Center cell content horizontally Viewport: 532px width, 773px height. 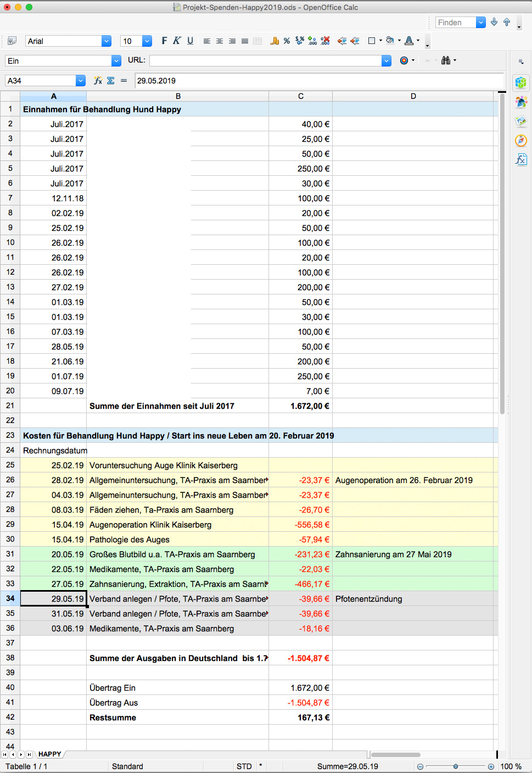point(220,41)
